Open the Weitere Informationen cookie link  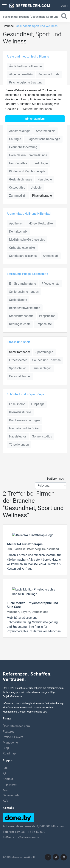(x=37, y=109)
